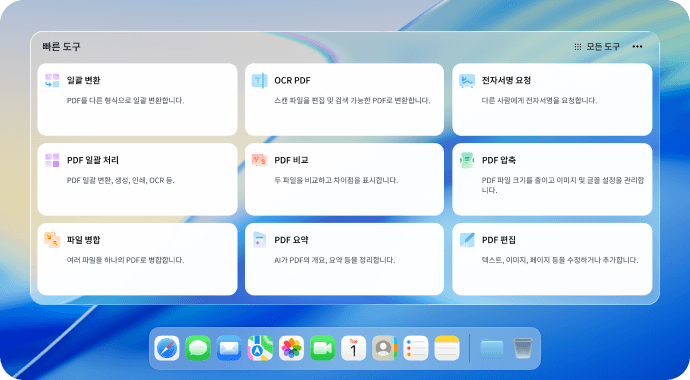Open the Trash in the dock
This screenshot has height=380, width=690.
point(523,348)
